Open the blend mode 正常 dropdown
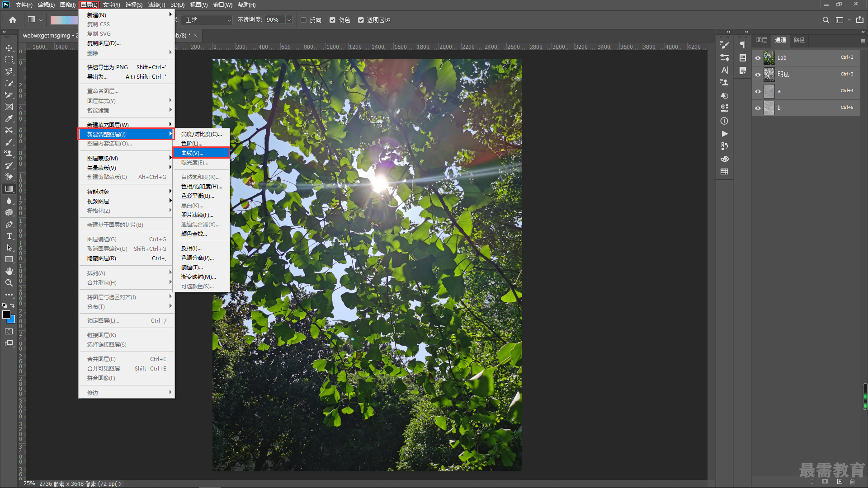Image resolution: width=868 pixels, height=488 pixels. click(x=208, y=20)
